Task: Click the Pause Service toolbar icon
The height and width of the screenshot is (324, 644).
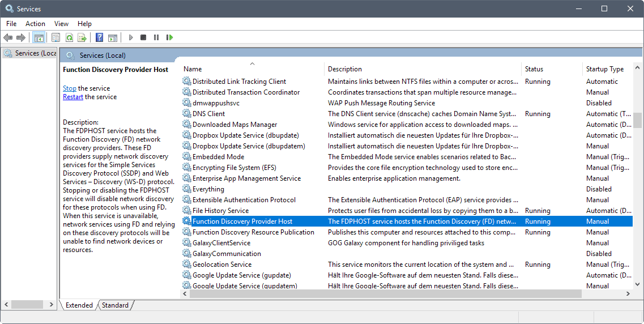Action: pyautogui.click(x=156, y=38)
